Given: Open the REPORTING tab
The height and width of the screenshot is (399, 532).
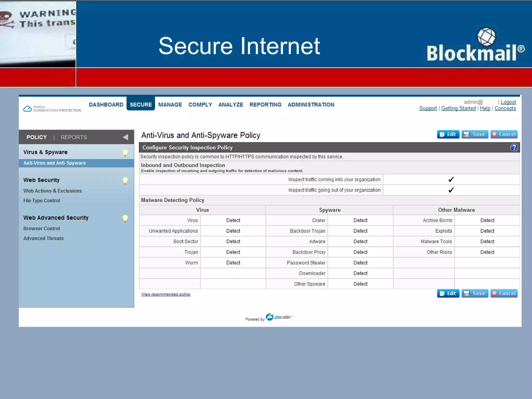Looking at the screenshot, I should 265,105.
